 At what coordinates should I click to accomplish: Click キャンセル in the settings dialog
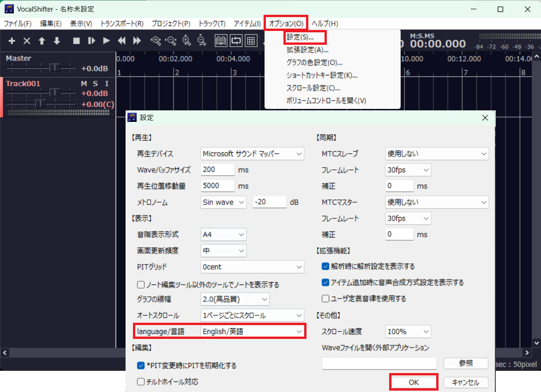(x=466, y=382)
